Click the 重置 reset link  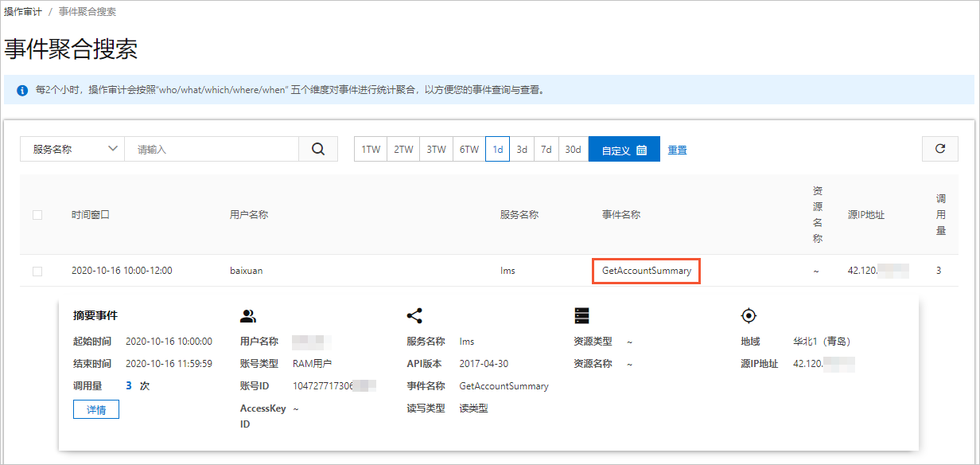[x=677, y=150]
